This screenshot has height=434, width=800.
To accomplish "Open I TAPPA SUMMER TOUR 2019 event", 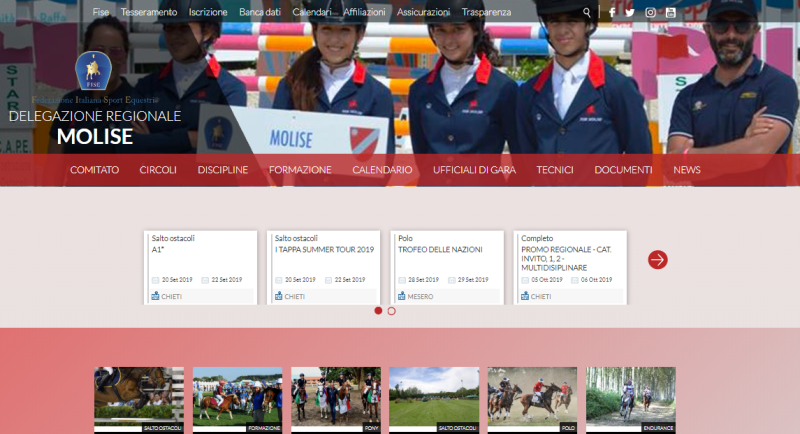I will click(x=323, y=268).
